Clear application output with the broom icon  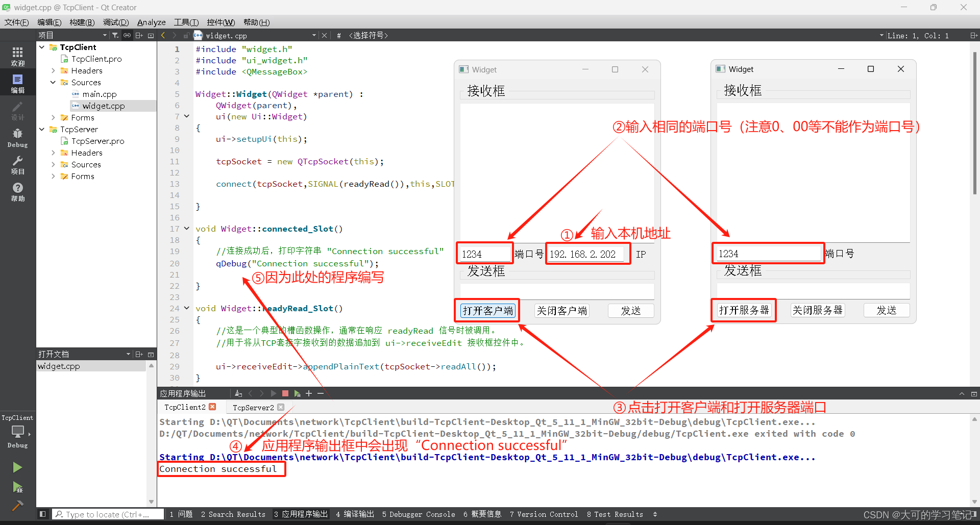(238, 393)
